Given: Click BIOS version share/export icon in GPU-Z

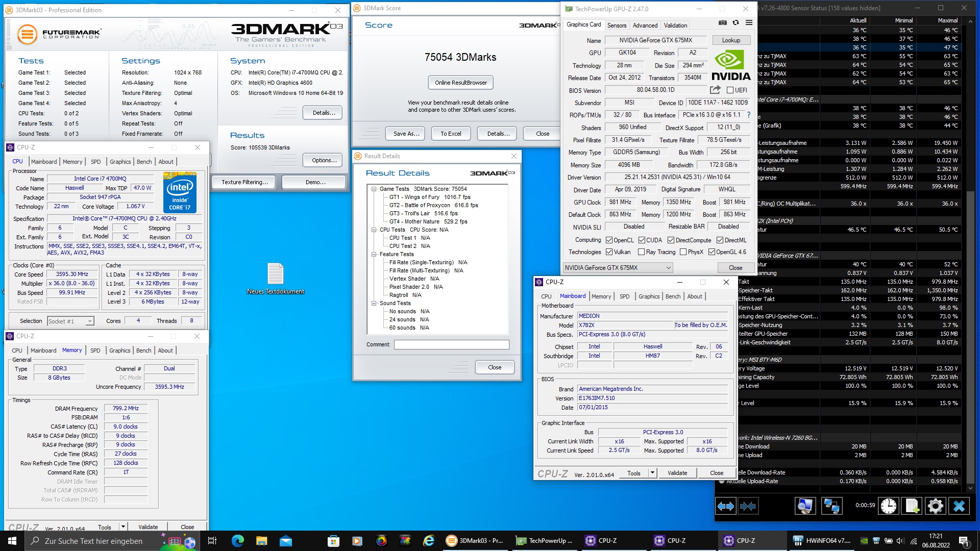Looking at the screenshot, I should click(x=715, y=90).
